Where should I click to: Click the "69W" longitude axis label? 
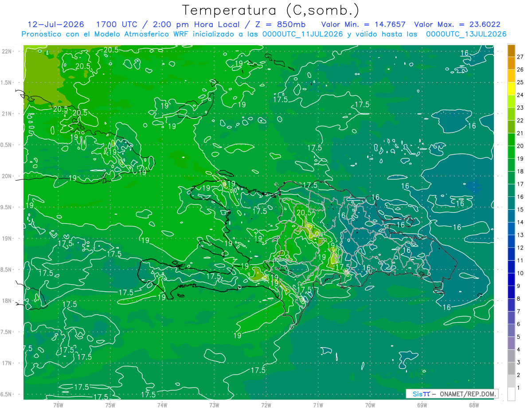point(422,405)
